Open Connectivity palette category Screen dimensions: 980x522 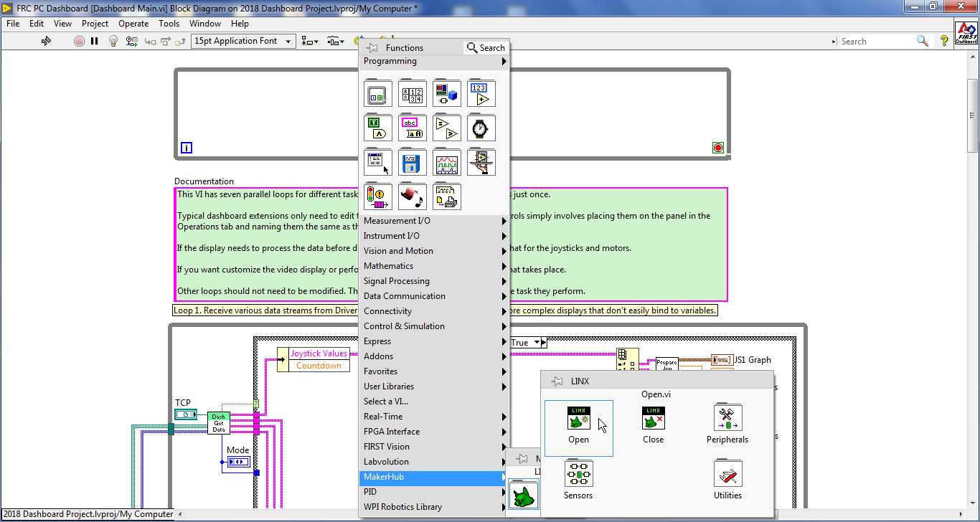tap(434, 311)
